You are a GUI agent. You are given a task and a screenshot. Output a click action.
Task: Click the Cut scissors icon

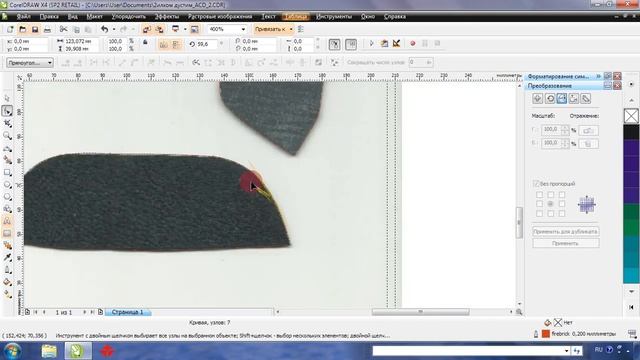pos(63,29)
